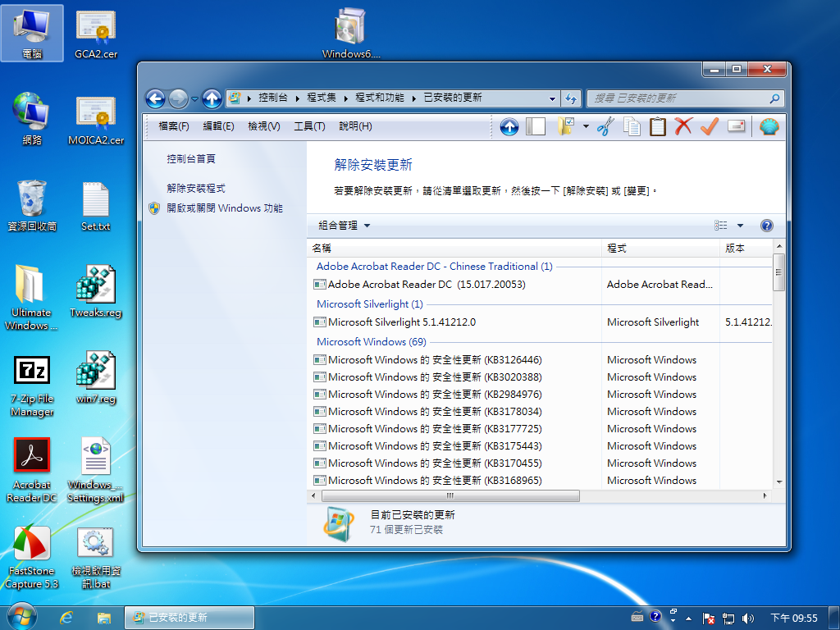Select Adobe Acrobat Reader DC (15.017.20053) row
Image resolution: width=840 pixels, height=630 pixels.
(x=542, y=285)
